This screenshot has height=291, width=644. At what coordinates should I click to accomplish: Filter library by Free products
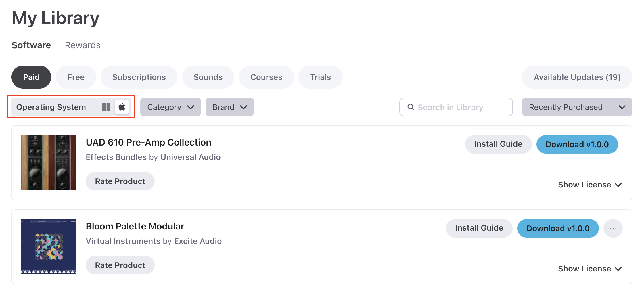(x=76, y=77)
